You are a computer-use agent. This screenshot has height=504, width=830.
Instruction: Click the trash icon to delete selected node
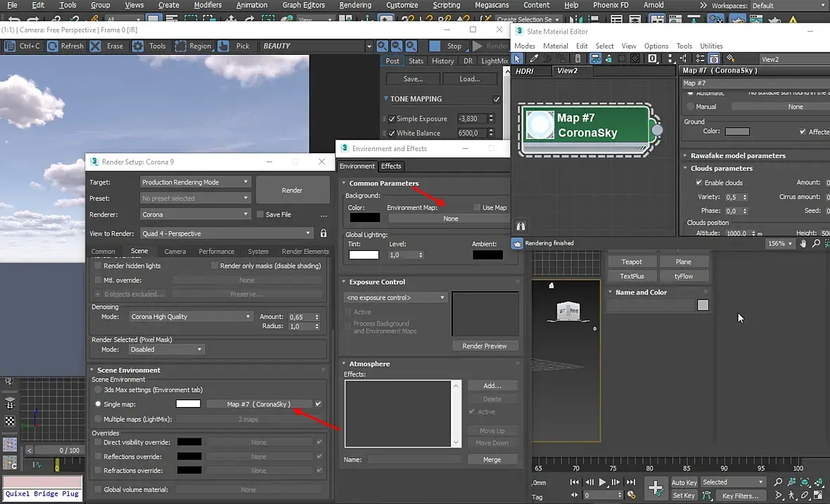tap(578, 59)
